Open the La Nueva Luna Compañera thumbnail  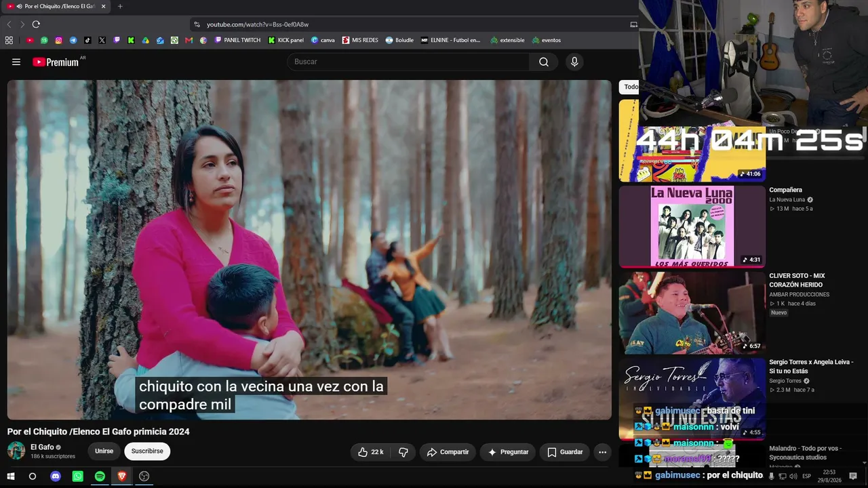click(692, 226)
